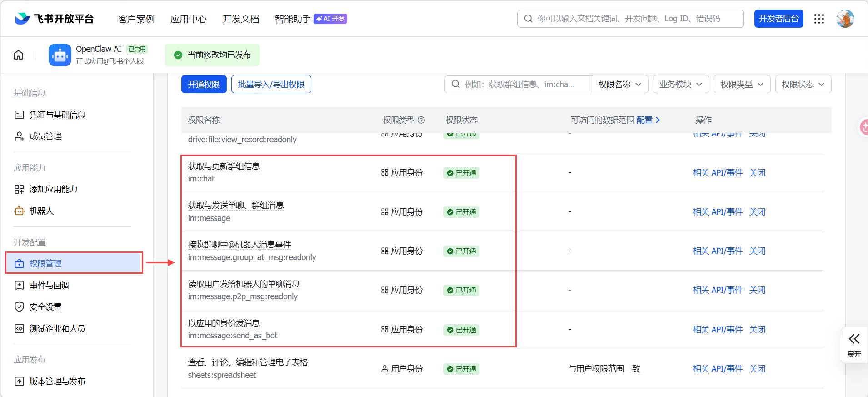Click the 测试企业和人员 code icon
This screenshot has width=868, height=397.
(x=19, y=329)
